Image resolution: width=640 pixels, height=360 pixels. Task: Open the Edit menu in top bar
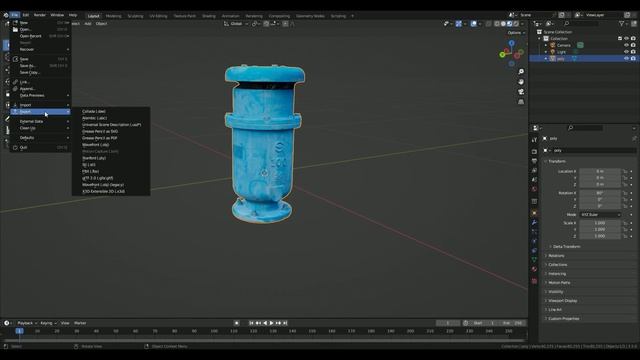point(26,15)
